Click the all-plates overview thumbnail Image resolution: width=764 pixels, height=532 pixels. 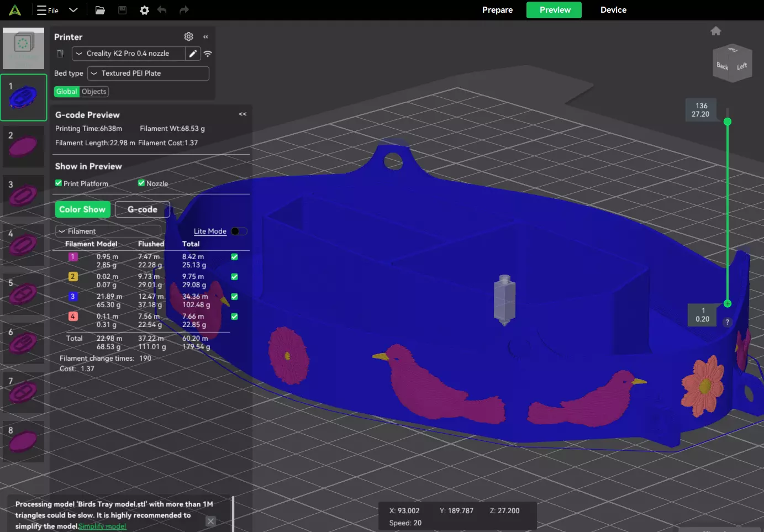(24, 49)
